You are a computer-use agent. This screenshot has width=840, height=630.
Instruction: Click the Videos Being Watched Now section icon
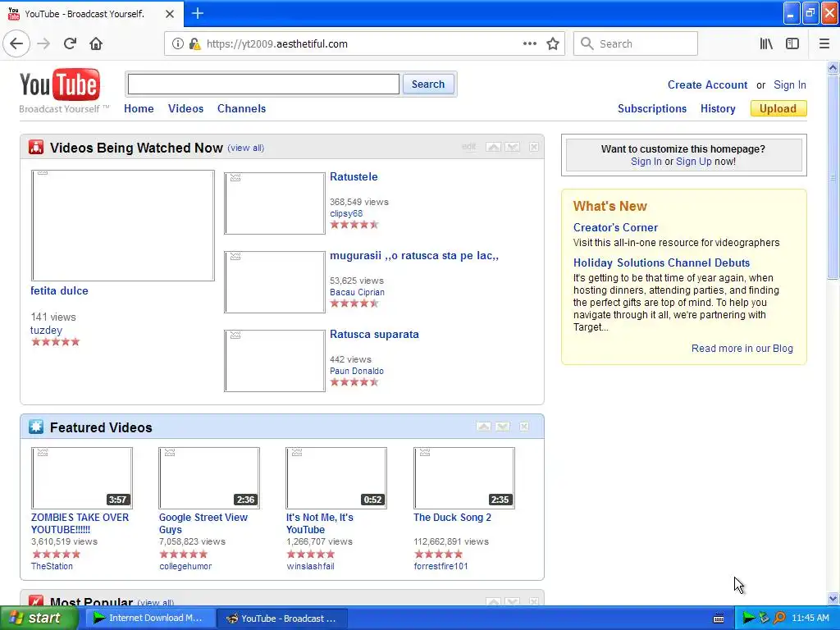tap(36, 147)
